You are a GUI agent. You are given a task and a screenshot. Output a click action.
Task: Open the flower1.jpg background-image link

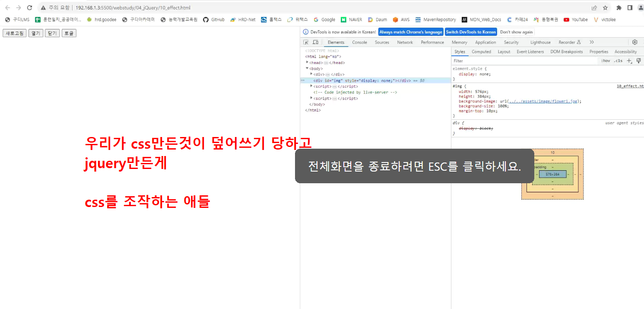click(543, 102)
